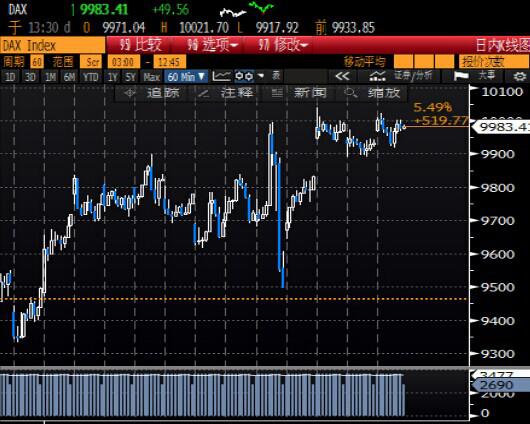Open the 比较 compare menu item
The width and height of the screenshot is (530, 424).
(x=141, y=45)
